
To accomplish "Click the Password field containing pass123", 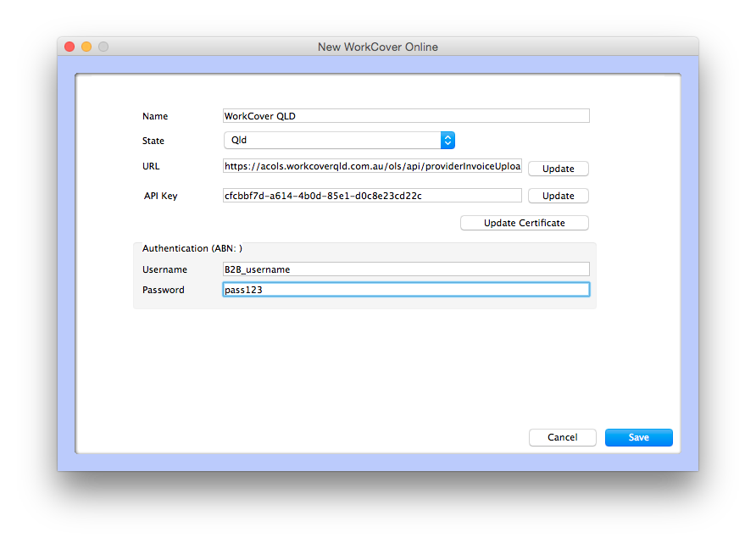I will (x=405, y=289).
